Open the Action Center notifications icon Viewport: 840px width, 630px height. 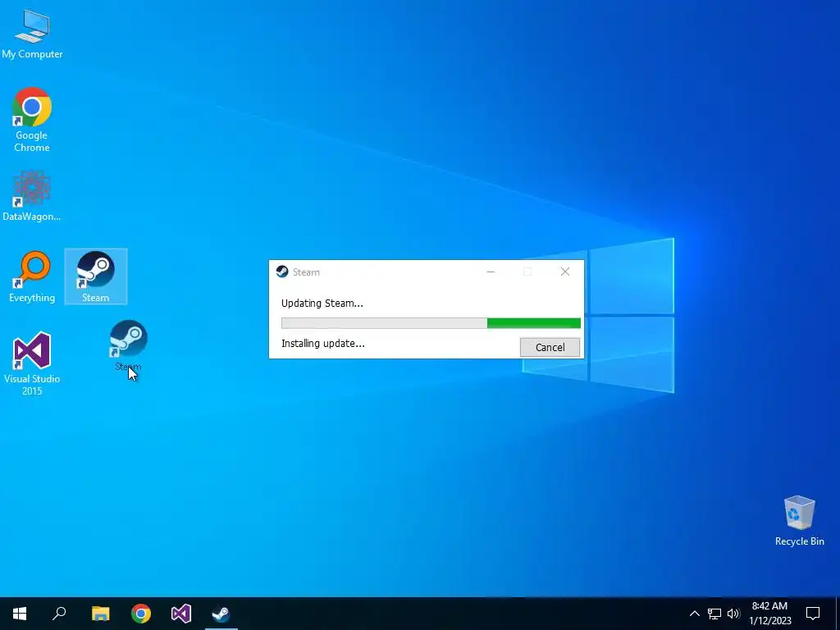[x=813, y=614]
